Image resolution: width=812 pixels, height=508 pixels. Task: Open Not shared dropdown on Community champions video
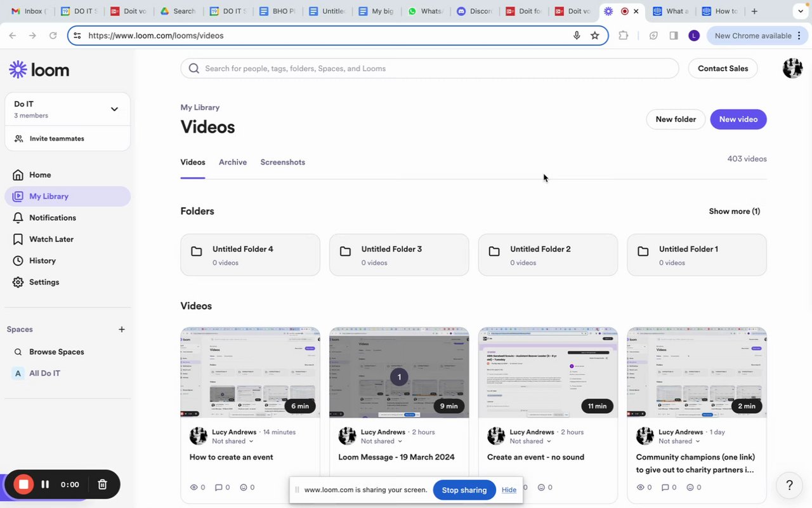click(x=679, y=441)
